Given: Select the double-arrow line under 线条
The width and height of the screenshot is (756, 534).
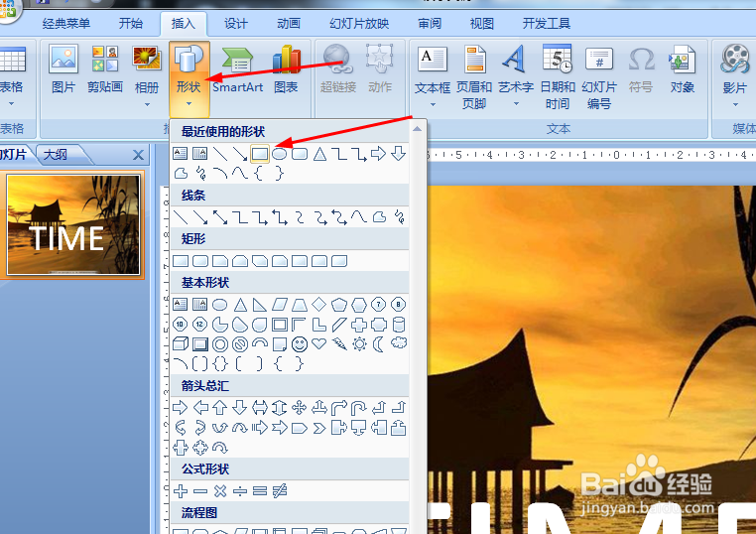Looking at the screenshot, I should pyautogui.click(x=220, y=217).
